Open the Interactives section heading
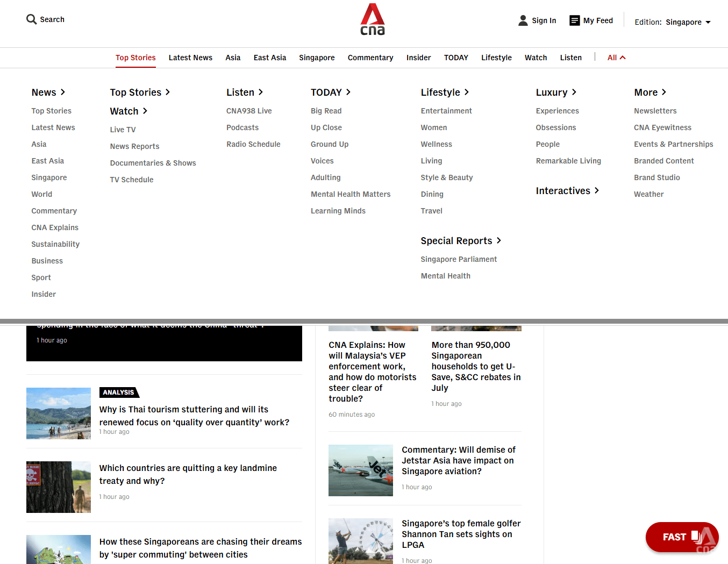 [567, 191]
